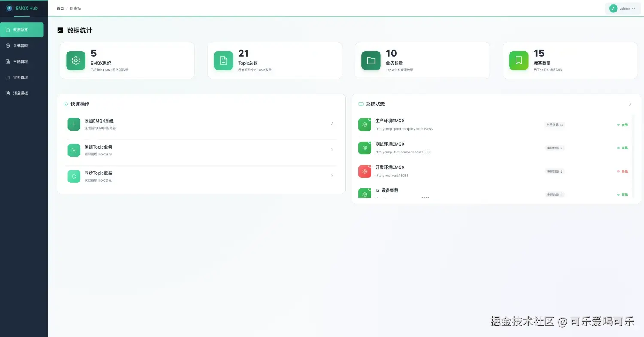Screen dimensions: 644x337
Task: Click the IoT设备集群 gear icon
Action: coord(365,193)
